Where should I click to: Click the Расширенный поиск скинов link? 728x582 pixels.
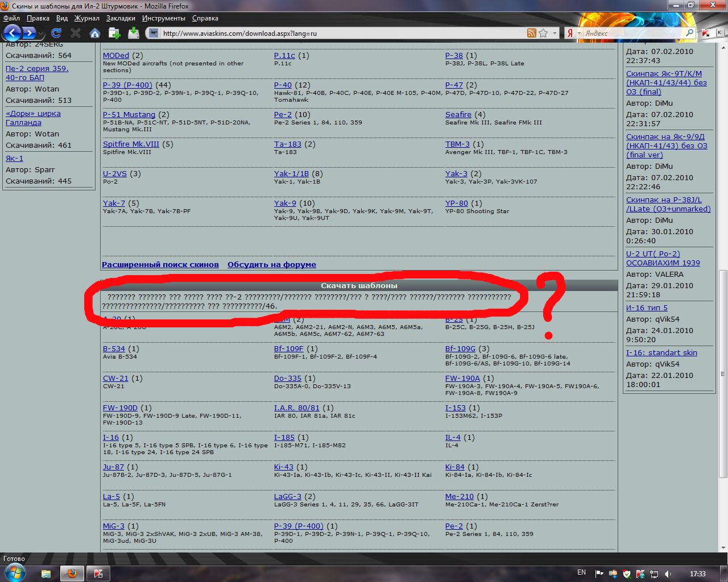coord(160,265)
